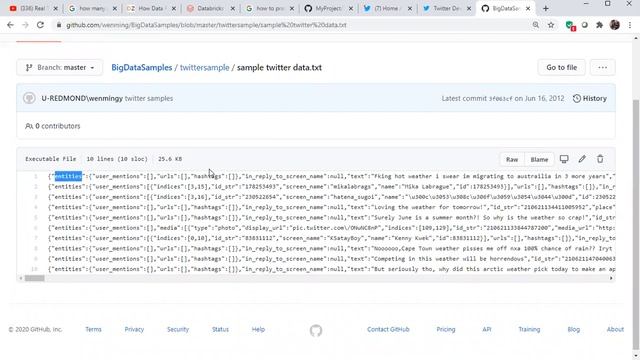The image size is (640, 360).
Task: Click the 'twitter samples' commit message
Action: coord(149,98)
